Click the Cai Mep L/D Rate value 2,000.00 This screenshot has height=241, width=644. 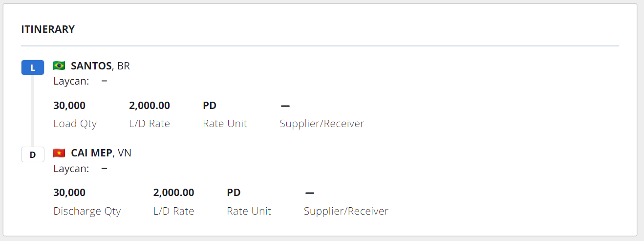click(173, 193)
